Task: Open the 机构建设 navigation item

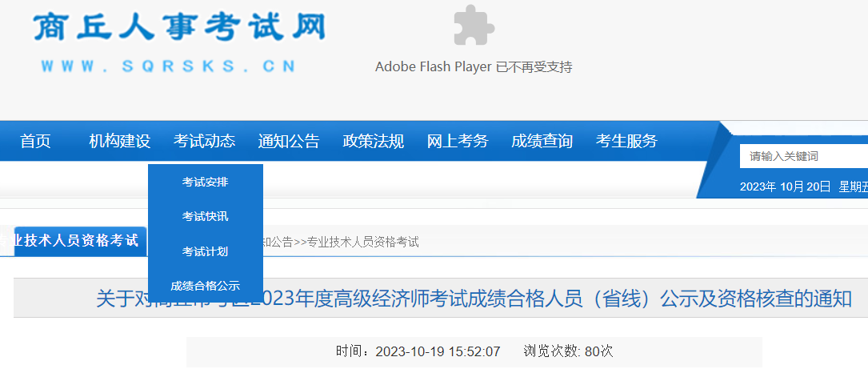Action: click(x=120, y=142)
